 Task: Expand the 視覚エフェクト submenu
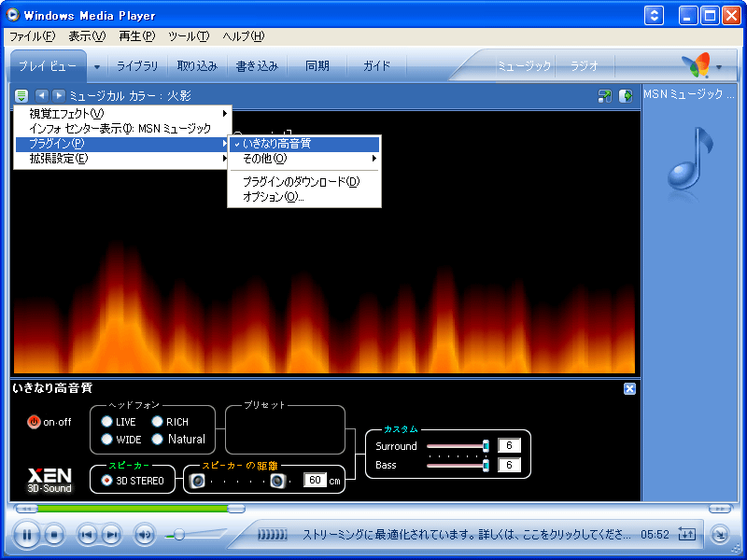tap(122, 113)
